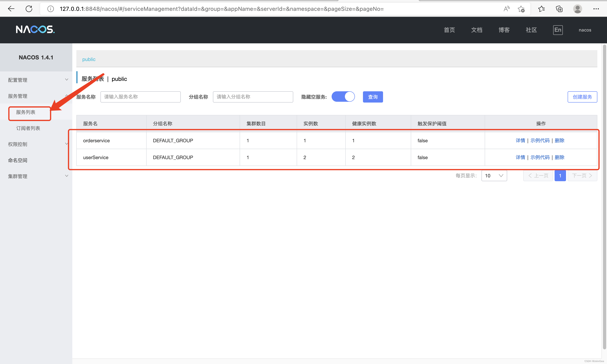Switch language with the En button
This screenshot has width=607, height=364.
558,30
